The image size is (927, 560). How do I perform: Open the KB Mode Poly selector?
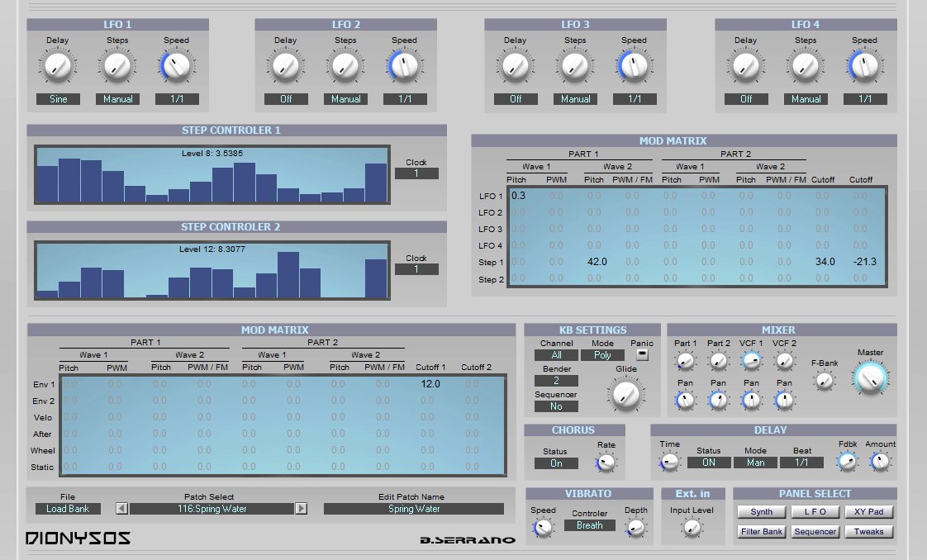tap(602, 355)
